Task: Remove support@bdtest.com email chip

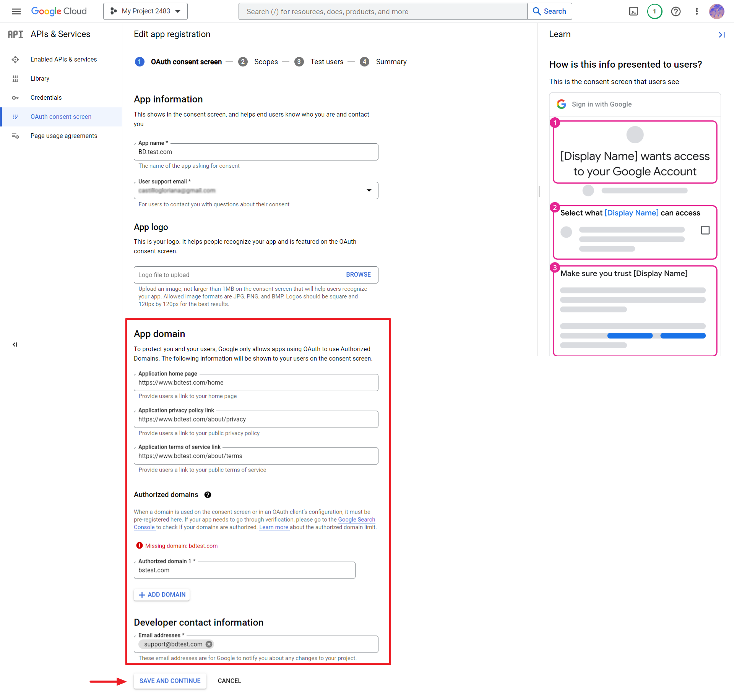Action: (209, 644)
